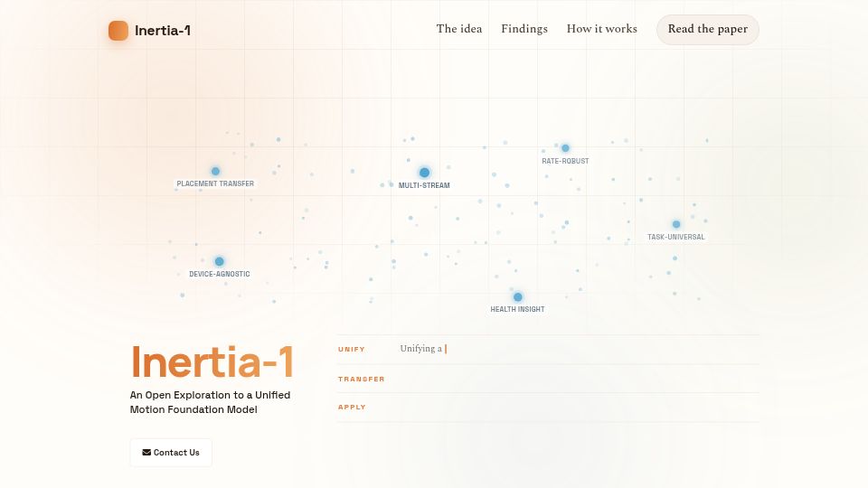Jump to How it works section
The height and width of the screenshot is (488, 868).
[602, 29]
